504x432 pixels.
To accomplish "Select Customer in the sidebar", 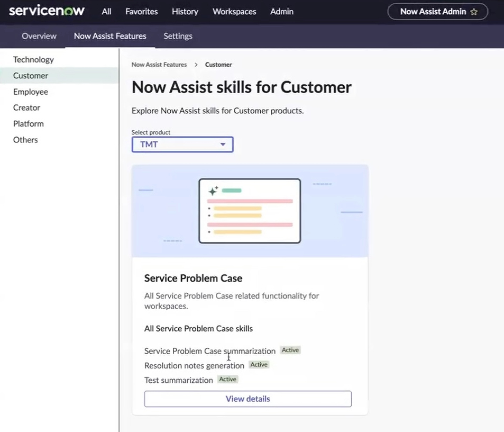I will click(59, 76).
